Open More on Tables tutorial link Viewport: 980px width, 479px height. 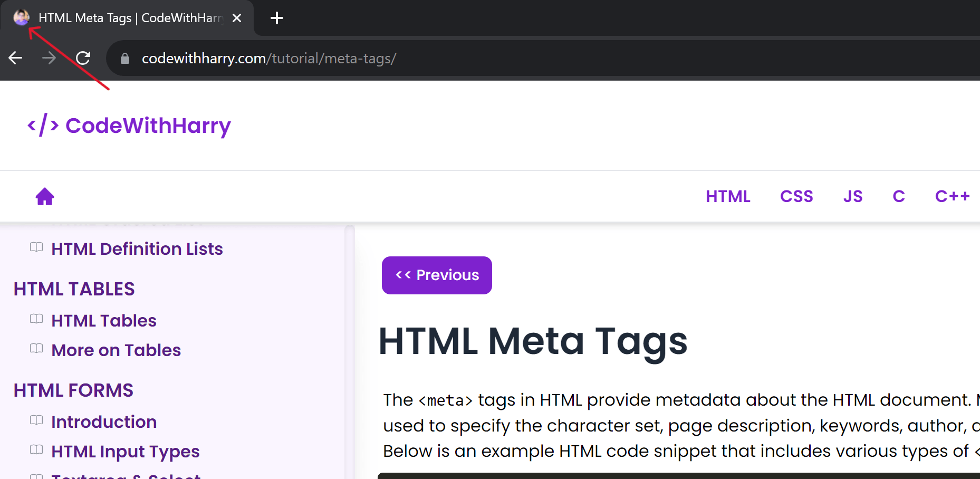(x=116, y=350)
